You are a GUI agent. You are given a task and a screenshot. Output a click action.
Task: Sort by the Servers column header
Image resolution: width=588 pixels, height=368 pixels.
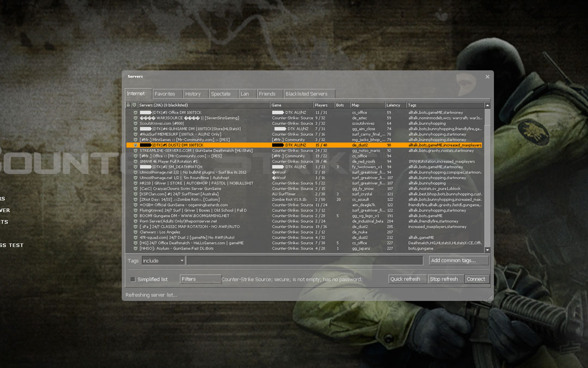coord(204,105)
